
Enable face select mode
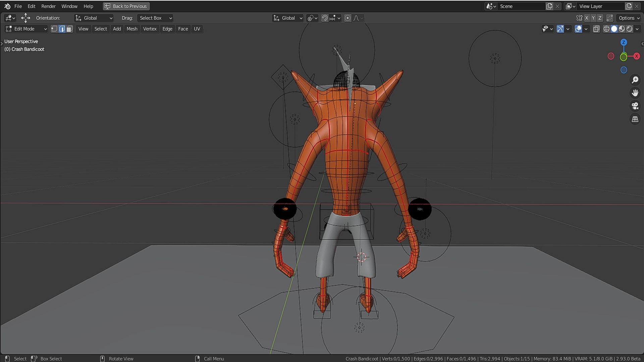69,29
